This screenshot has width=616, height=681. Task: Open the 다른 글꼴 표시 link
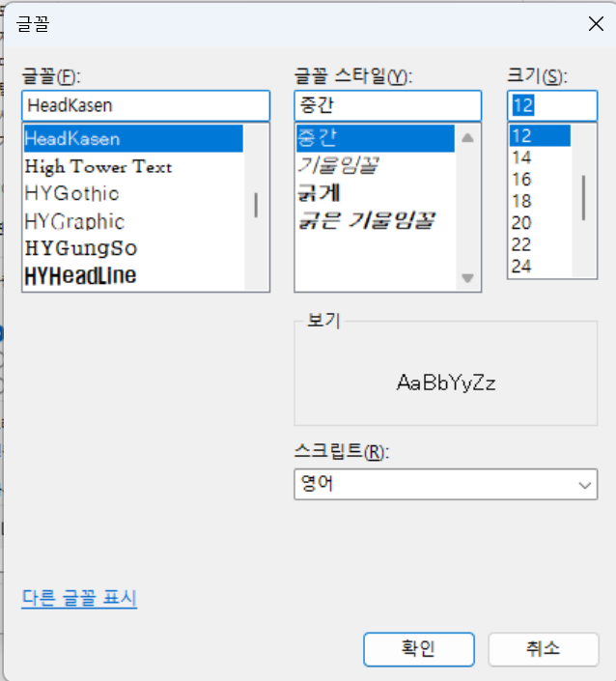coord(79,599)
